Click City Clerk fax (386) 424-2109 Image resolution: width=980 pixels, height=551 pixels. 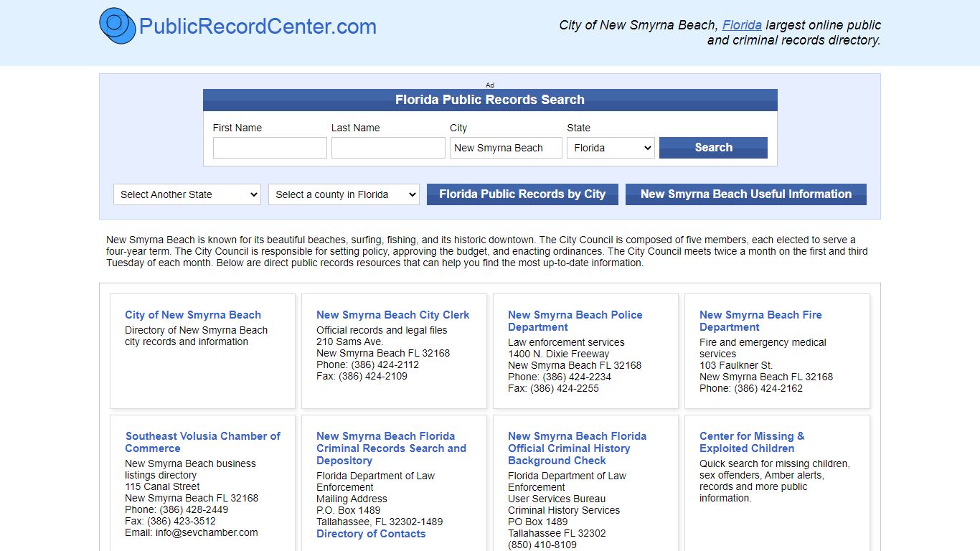(x=373, y=376)
